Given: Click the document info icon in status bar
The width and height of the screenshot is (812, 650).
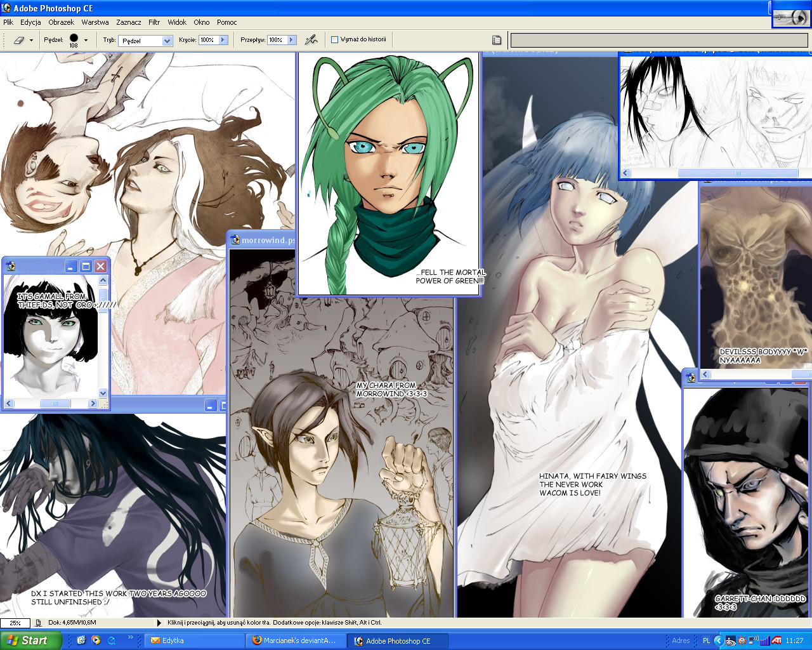Looking at the screenshot, I should (x=39, y=623).
